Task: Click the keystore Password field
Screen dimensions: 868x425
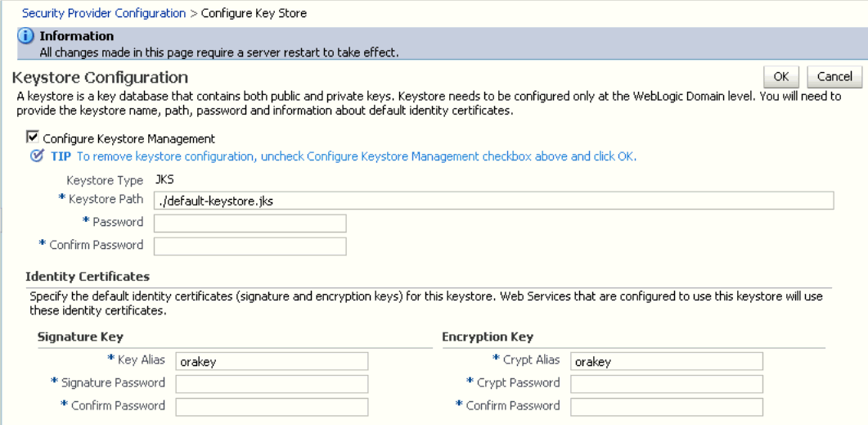Action: coord(250,224)
